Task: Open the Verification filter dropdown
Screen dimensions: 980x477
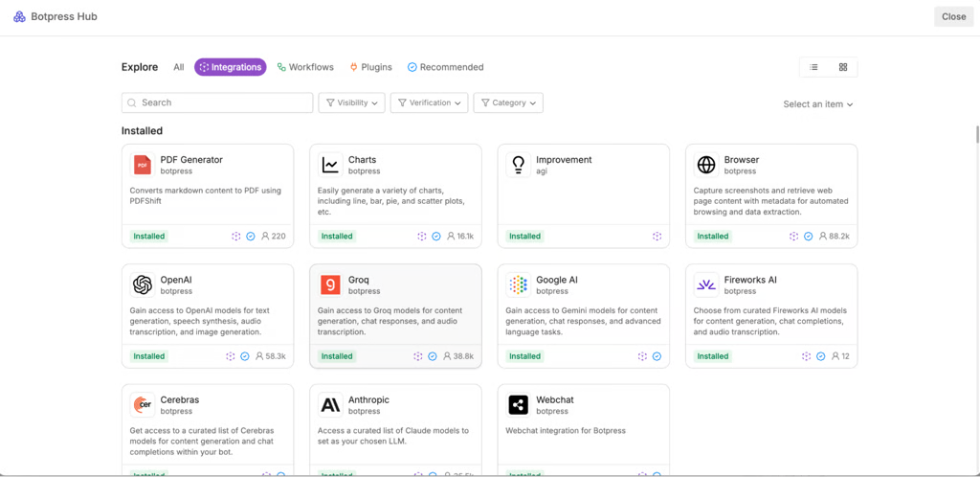Action: (430, 102)
